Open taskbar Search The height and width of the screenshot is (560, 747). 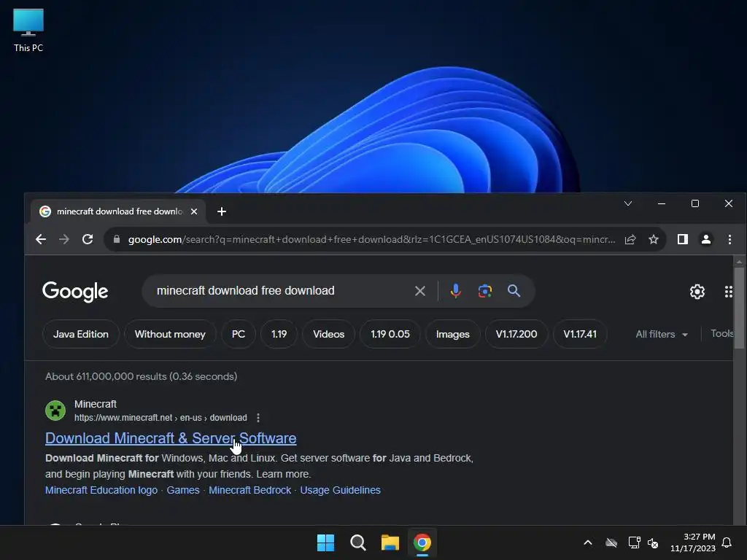pyautogui.click(x=357, y=542)
